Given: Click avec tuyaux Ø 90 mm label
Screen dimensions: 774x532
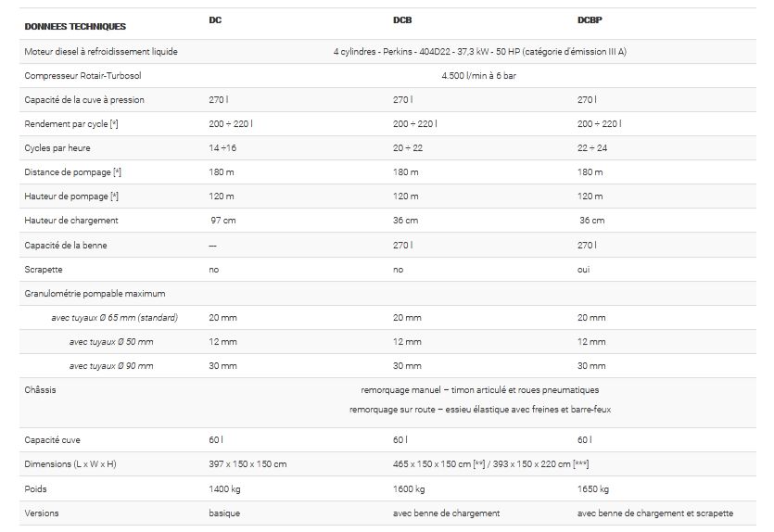Looking at the screenshot, I should 111,366.
